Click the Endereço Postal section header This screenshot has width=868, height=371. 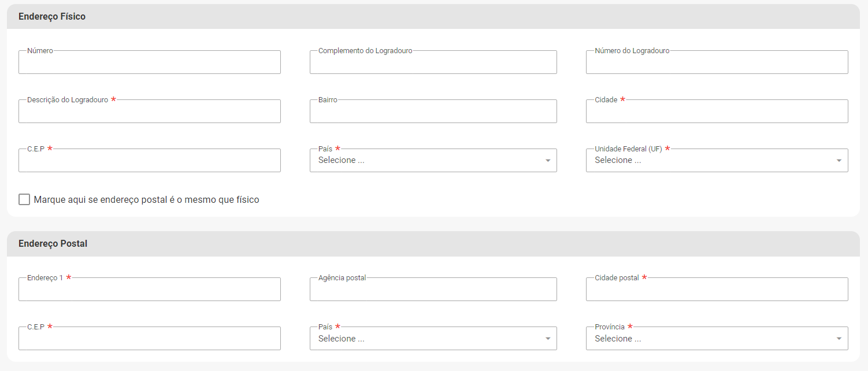(53, 244)
